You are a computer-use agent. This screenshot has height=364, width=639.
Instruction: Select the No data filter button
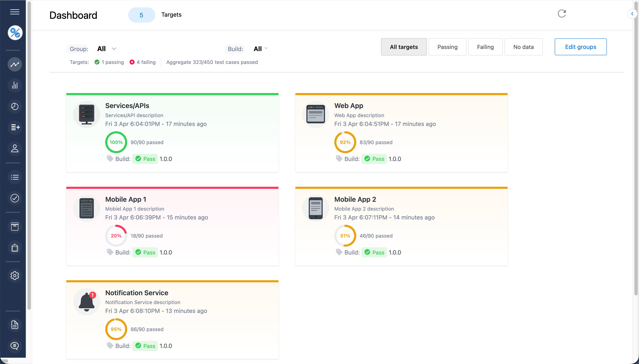[523, 47]
